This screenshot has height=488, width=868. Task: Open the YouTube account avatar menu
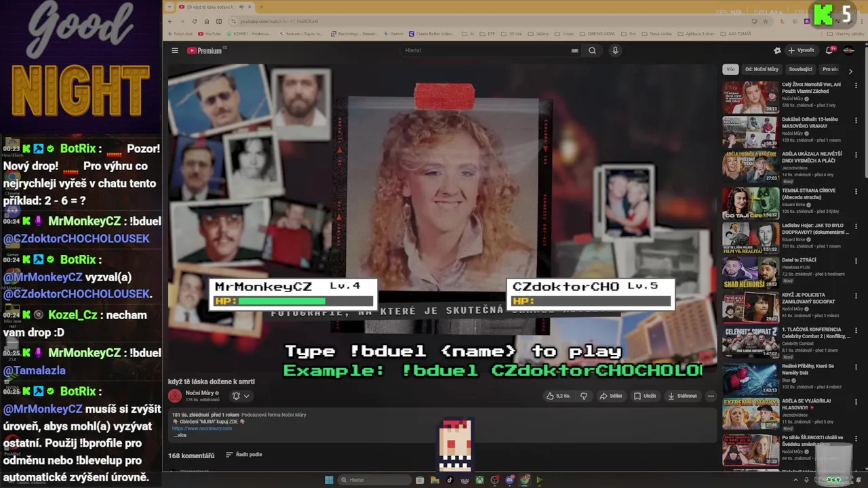click(848, 51)
